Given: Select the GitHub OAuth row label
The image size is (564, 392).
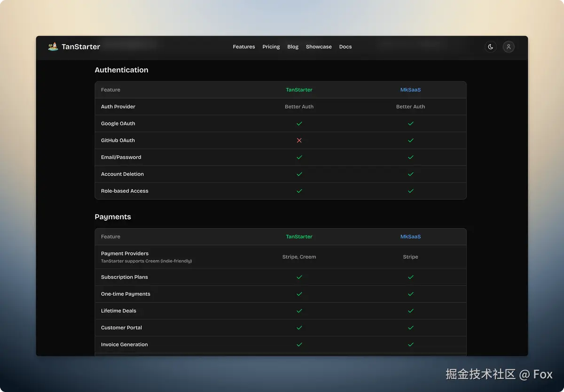Looking at the screenshot, I should [x=118, y=140].
